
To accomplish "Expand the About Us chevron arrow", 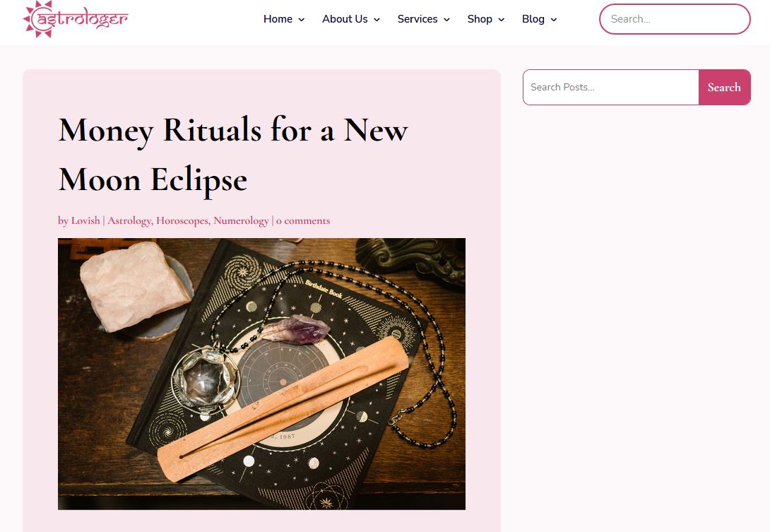I will point(377,20).
